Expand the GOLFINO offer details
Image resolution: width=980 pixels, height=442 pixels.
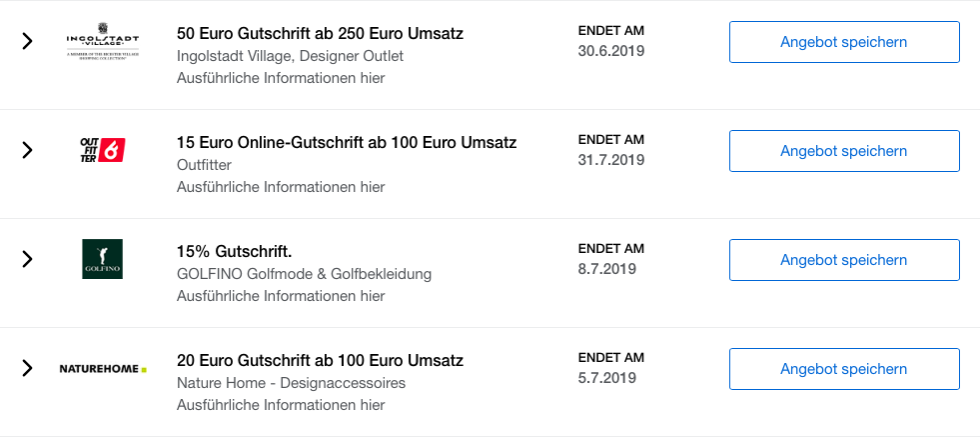[x=27, y=260]
